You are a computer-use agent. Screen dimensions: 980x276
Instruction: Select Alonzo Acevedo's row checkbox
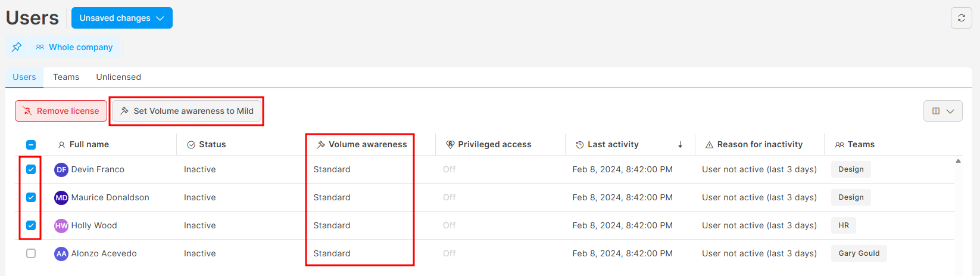(31, 253)
